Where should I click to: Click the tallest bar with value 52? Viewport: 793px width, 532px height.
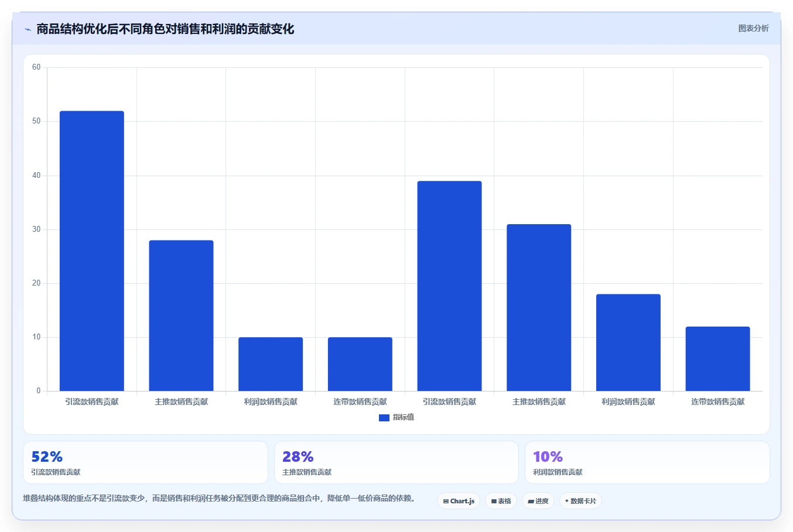click(x=92, y=251)
